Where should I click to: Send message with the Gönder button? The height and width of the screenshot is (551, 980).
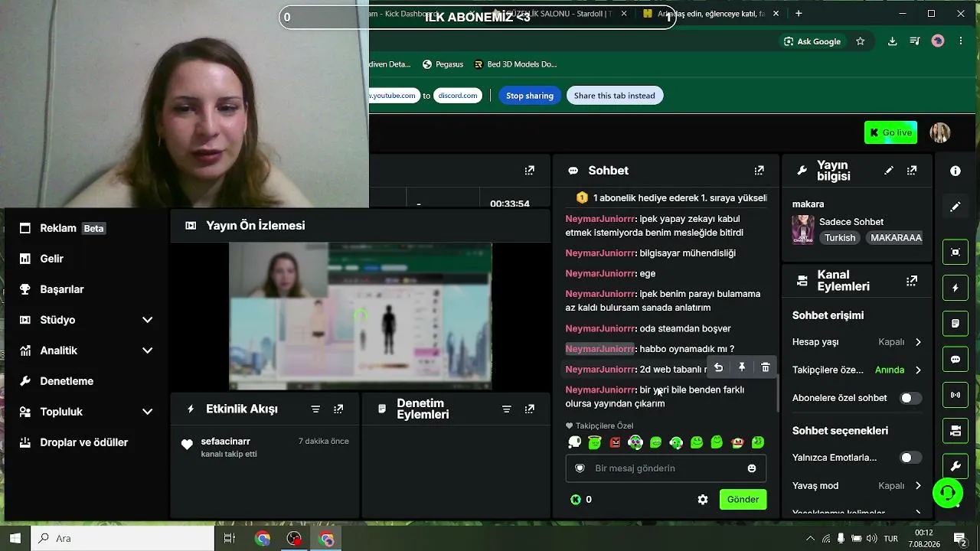pyautogui.click(x=743, y=500)
